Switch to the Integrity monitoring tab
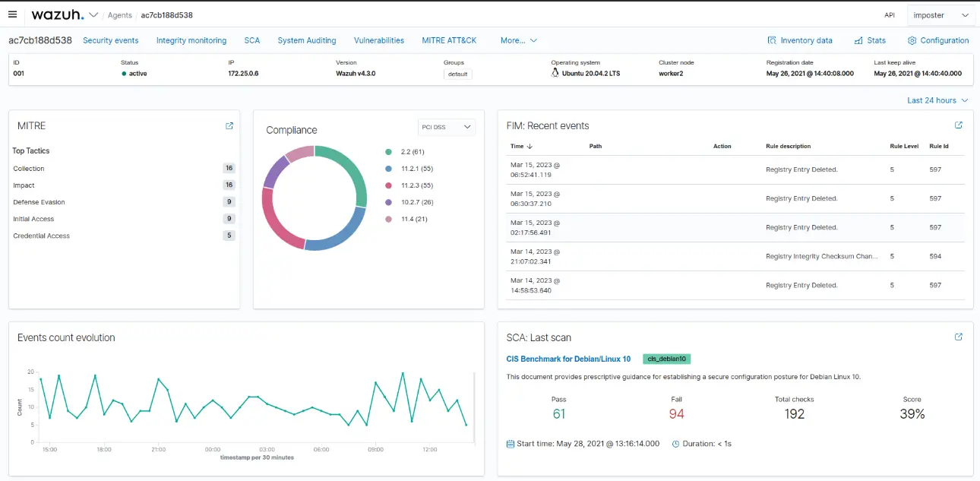Image resolution: width=980 pixels, height=481 pixels. pos(191,40)
